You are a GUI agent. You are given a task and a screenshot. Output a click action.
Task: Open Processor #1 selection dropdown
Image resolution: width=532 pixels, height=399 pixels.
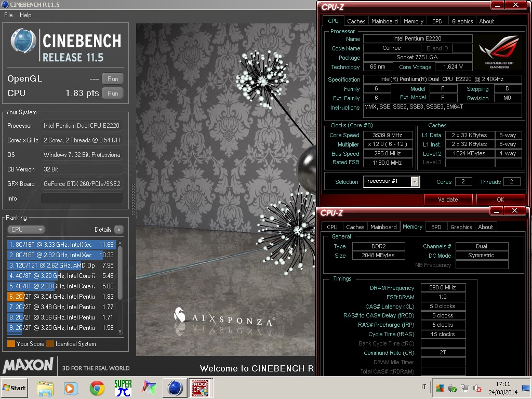tap(392, 181)
